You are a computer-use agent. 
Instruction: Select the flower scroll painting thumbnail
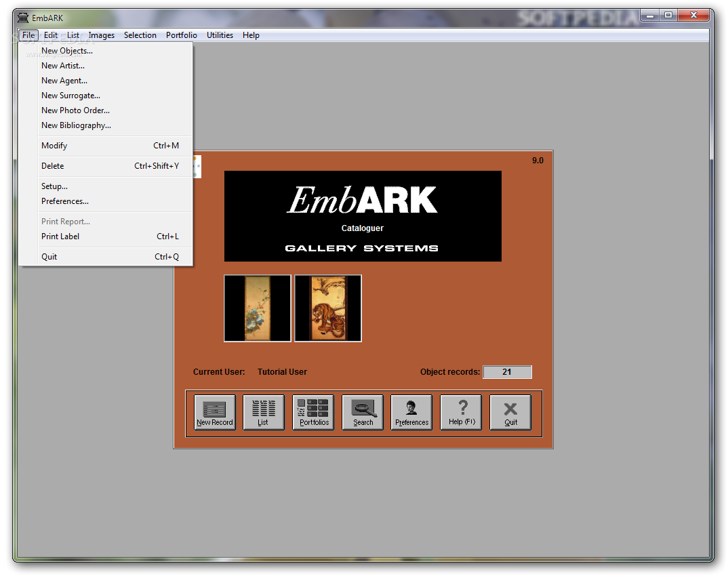[x=258, y=308]
